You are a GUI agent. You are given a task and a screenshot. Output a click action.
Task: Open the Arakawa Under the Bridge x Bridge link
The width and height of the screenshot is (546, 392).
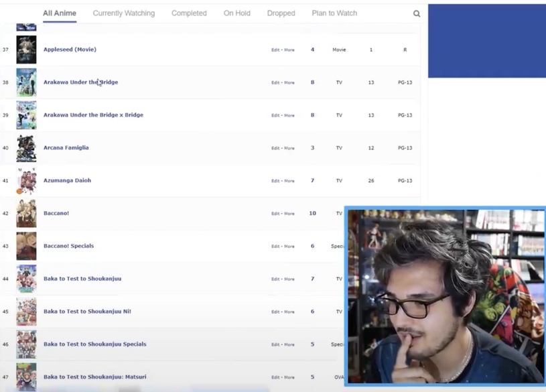tap(93, 115)
